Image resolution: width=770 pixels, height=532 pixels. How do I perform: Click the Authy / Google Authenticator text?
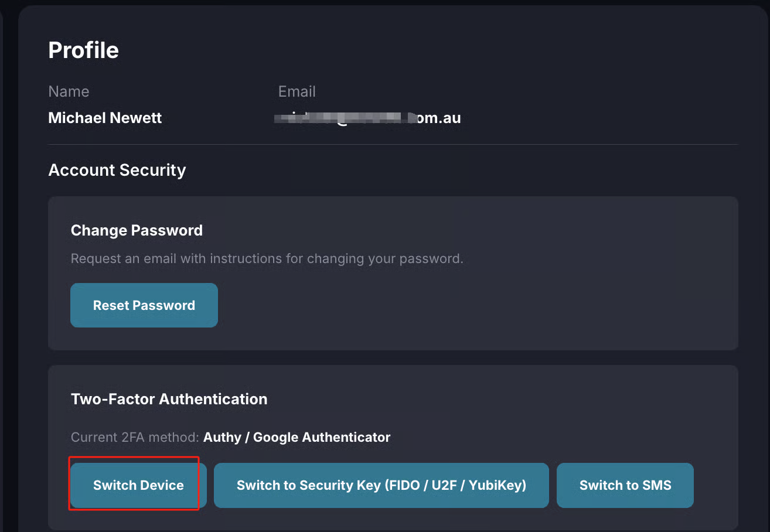coord(297,437)
